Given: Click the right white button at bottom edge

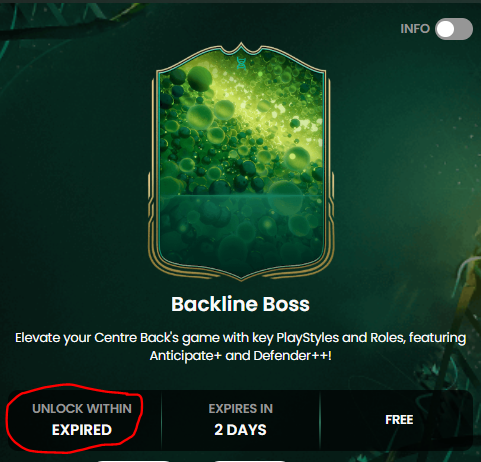Looking at the screenshot, I should click(250, 461).
